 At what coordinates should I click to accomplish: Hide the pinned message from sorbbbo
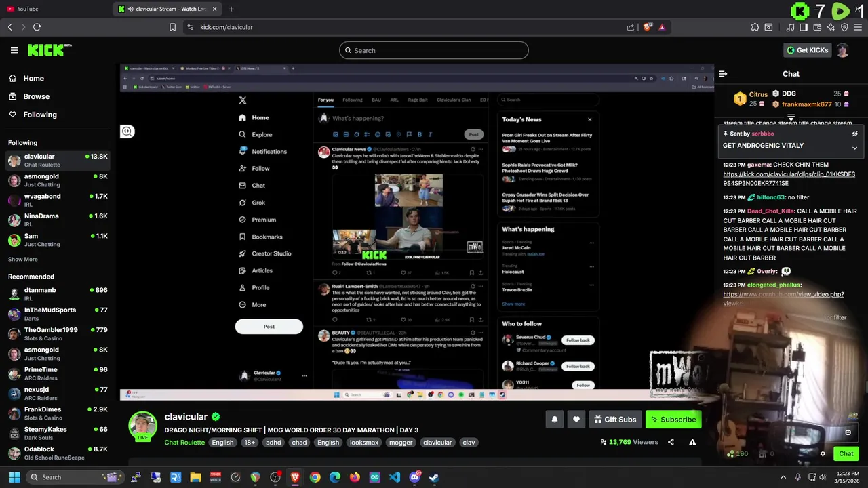coord(854,134)
